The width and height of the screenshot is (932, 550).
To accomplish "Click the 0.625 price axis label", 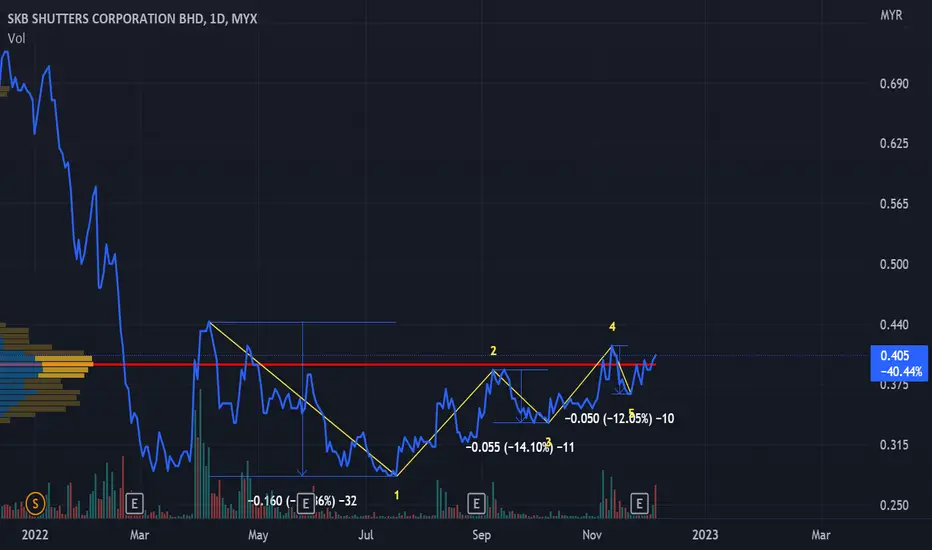I will click(x=894, y=143).
